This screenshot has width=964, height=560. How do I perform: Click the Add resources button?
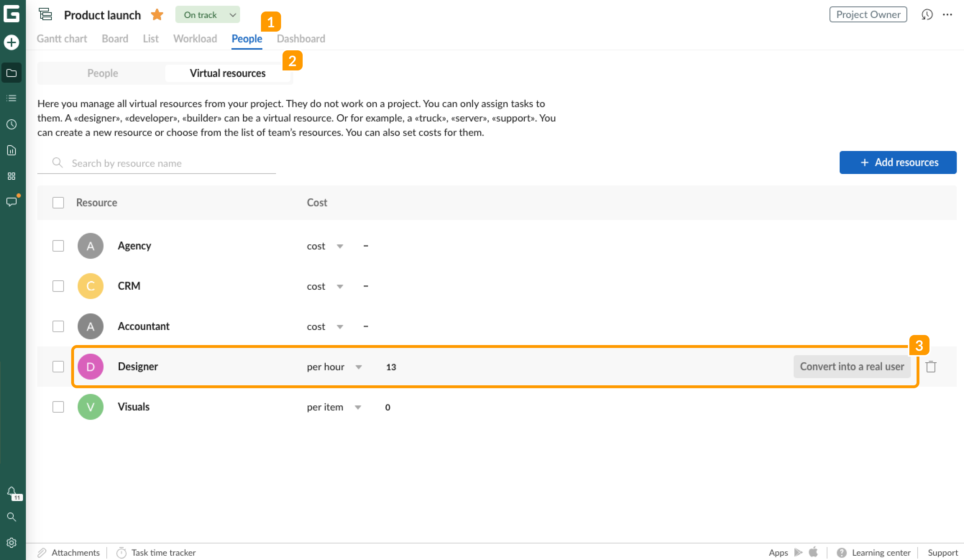[898, 162]
